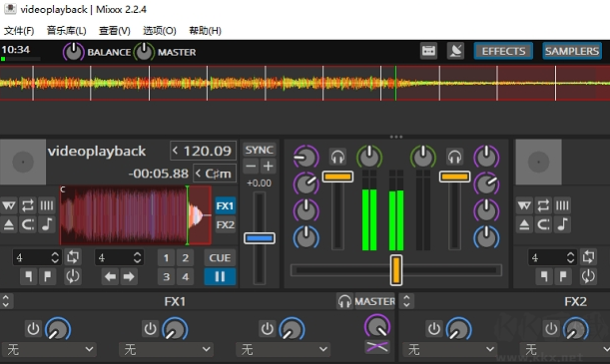Open the 查看(V) menu
Image resolution: width=610 pixels, height=364 pixels.
pos(115,30)
